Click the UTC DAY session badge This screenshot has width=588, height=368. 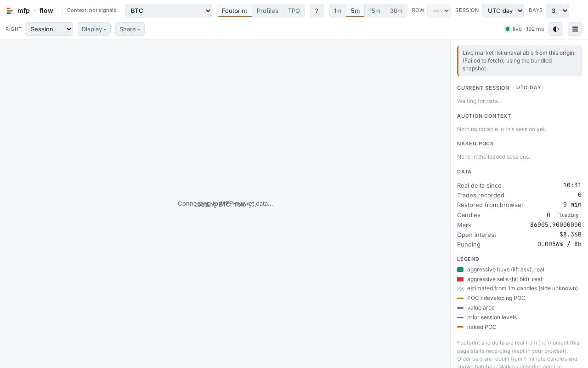pos(528,88)
